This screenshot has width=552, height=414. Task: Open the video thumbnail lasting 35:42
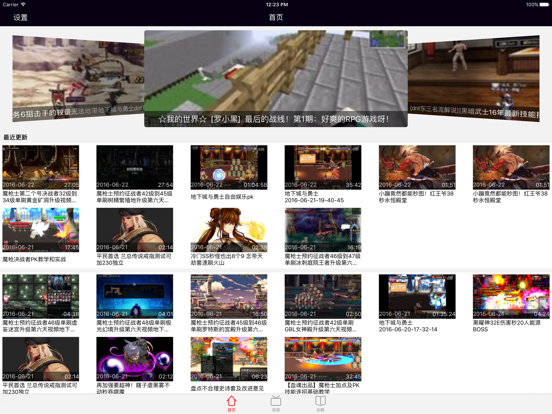point(323,167)
